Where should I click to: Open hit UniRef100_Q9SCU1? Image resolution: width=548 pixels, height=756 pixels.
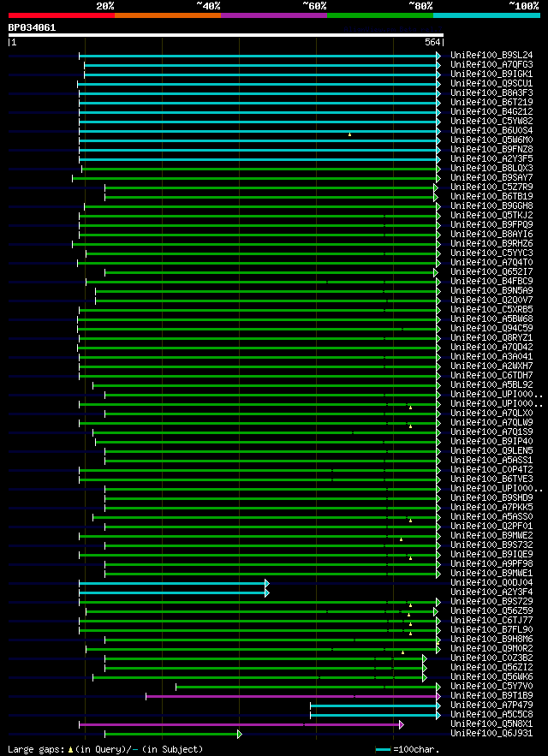491,83
